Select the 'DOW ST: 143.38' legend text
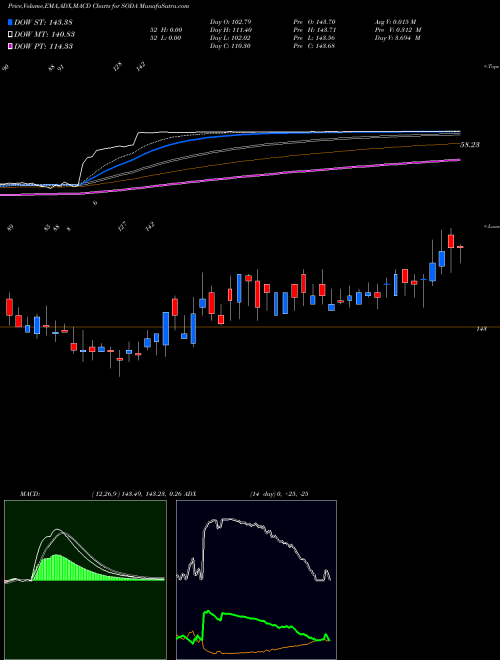The width and height of the screenshot is (500, 660). pos(43,22)
